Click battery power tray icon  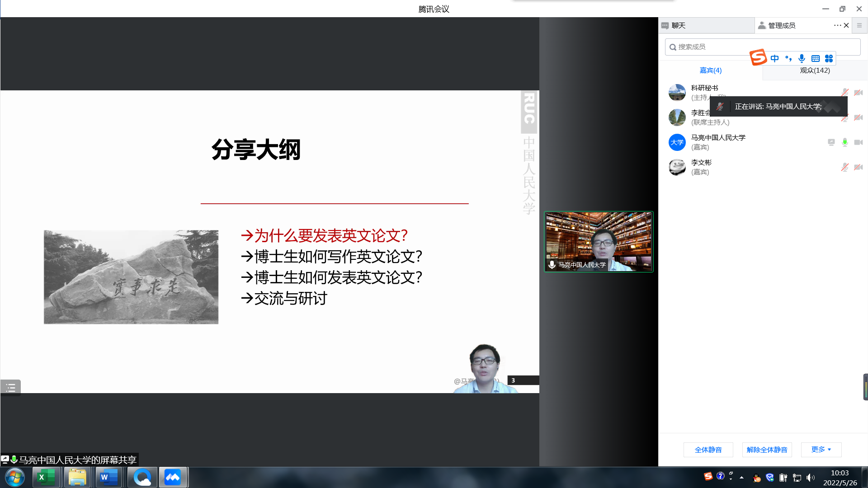coord(783,478)
